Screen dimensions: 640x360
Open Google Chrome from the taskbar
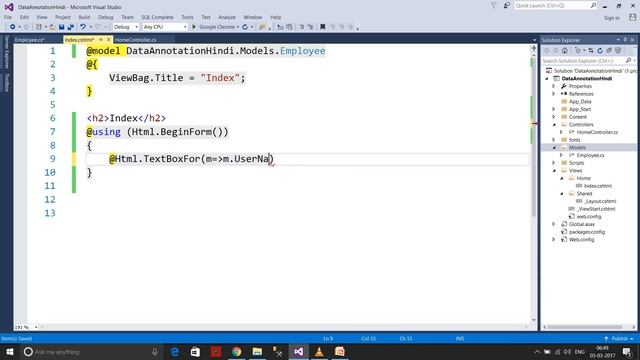tap(237, 351)
